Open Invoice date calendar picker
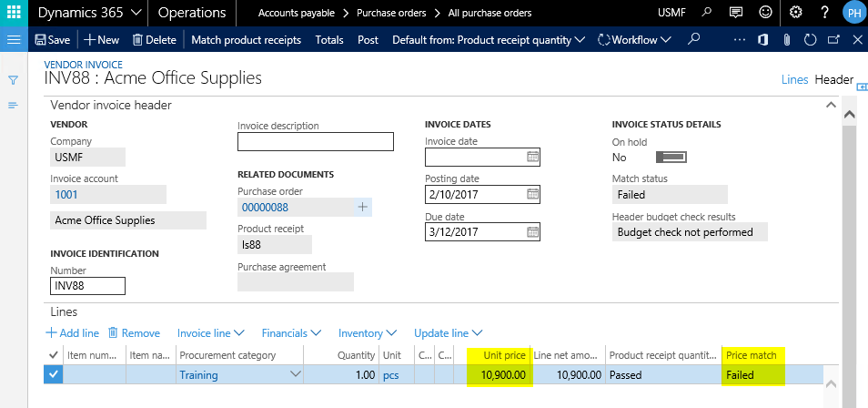 (533, 157)
